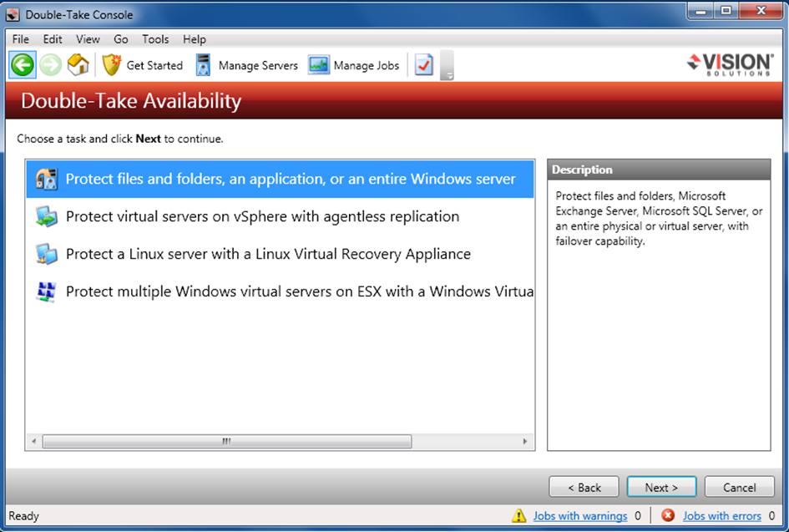Click the Description panel header
Viewport: 789px width, 532px height.
tap(659, 170)
